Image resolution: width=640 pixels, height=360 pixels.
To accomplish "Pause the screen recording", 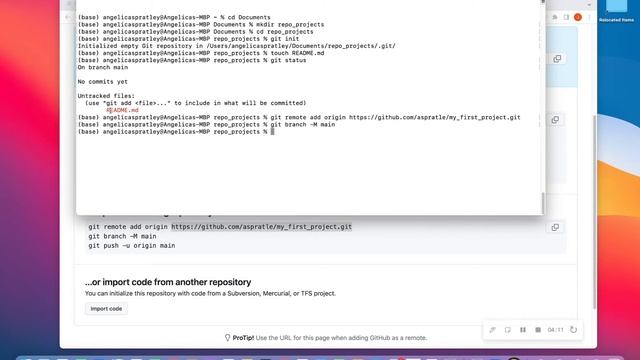I will (x=523, y=330).
